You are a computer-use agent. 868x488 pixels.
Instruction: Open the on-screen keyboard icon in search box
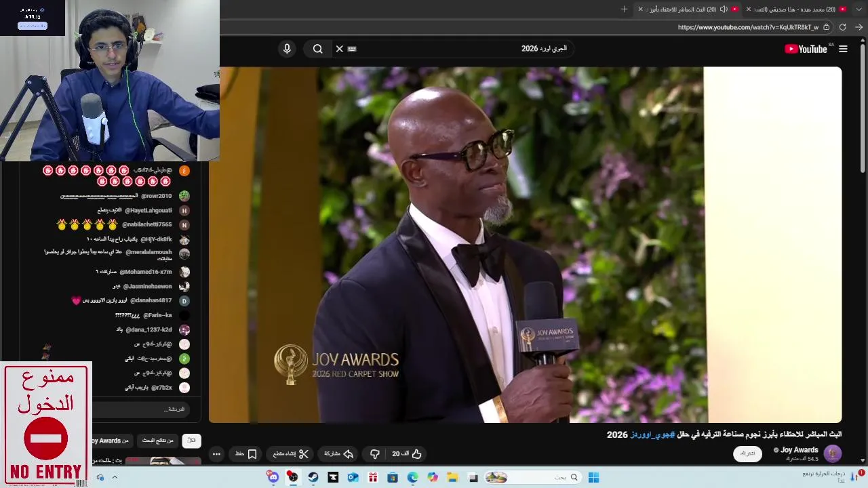352,49
